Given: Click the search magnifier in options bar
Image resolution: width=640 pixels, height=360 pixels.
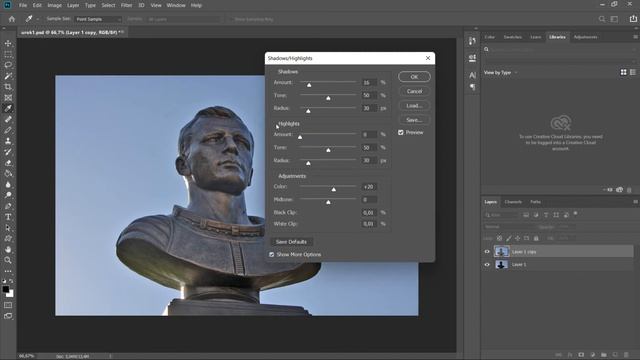Looking at the screenshot, I should click(602, 19).
